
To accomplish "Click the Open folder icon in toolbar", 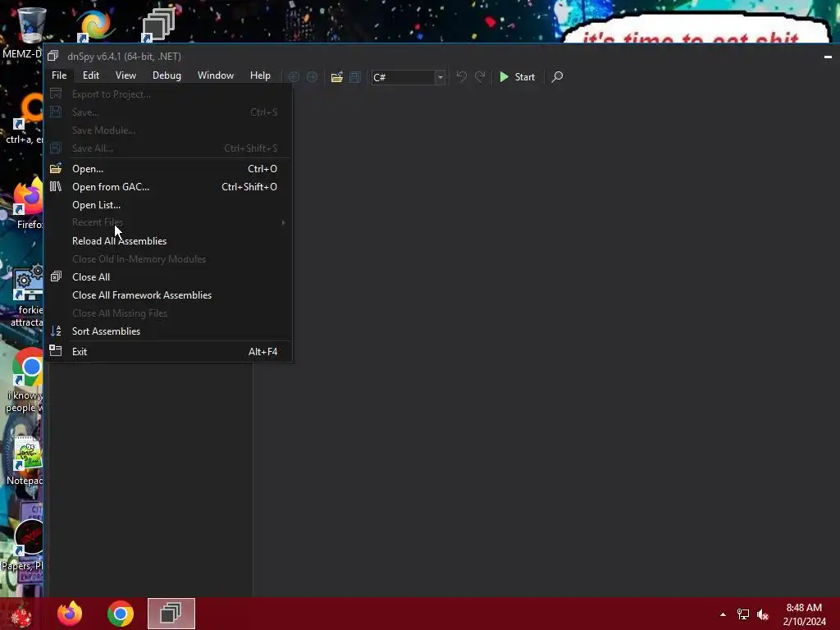I will [x=336, y=77].
